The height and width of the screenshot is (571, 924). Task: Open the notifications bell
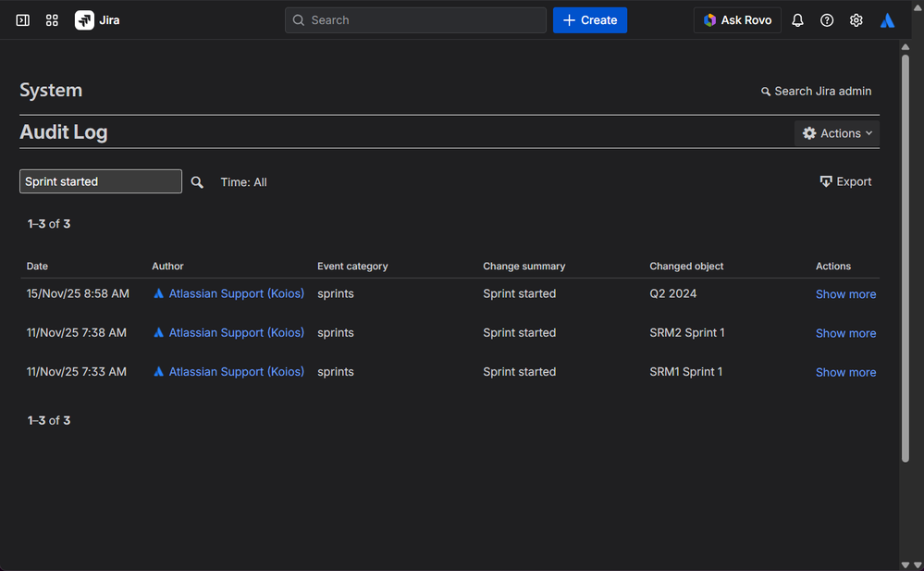click(797, 20)
